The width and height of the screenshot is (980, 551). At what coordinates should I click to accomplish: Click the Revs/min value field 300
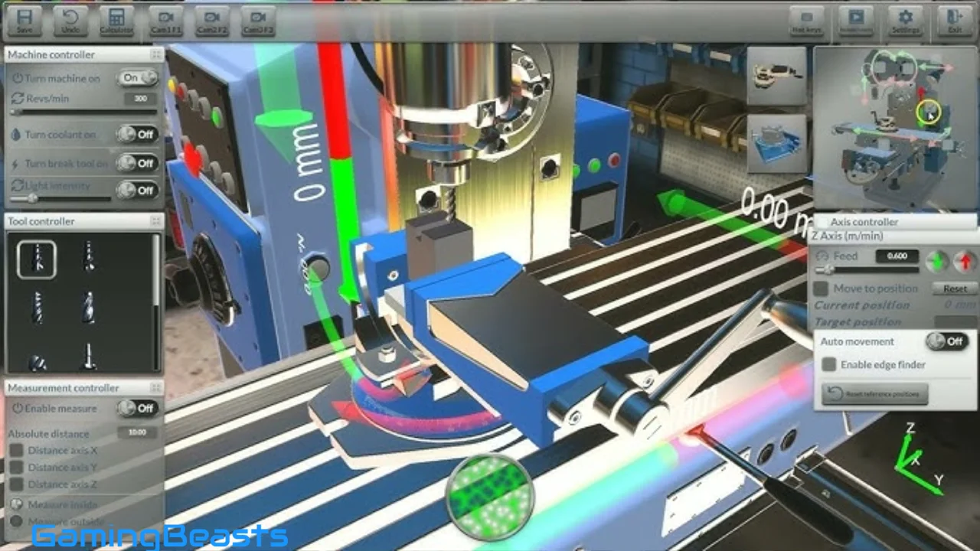coord(140,99)
